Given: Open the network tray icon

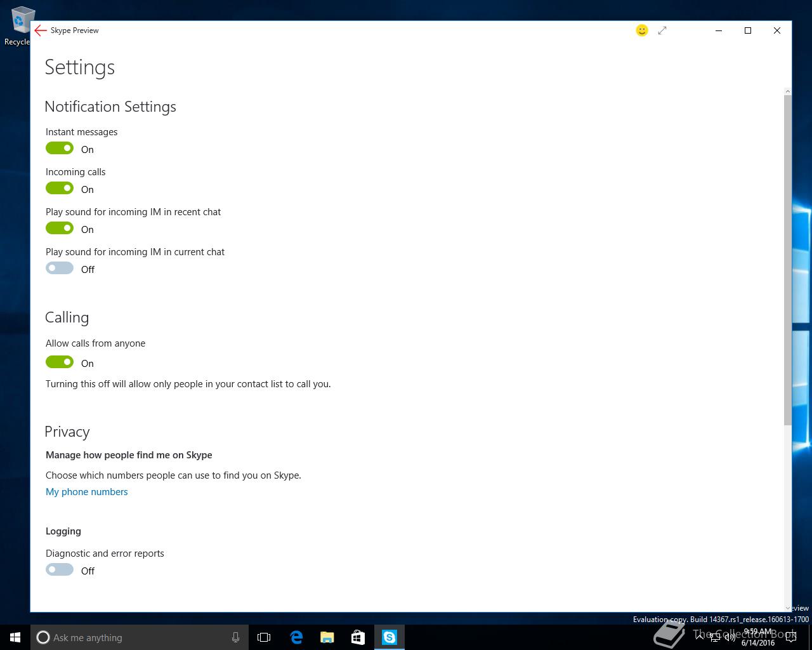Looking at the screenshot, I should click(x=715, y=637).
